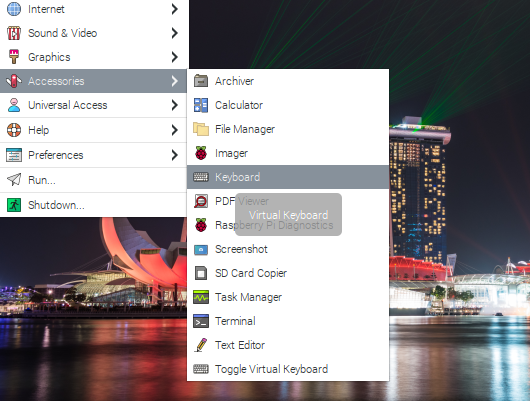The height and width of the screenshot is (401, 530).
Task: Open the Help menu category
Action: pyautogui.click(x=93, y=130)
